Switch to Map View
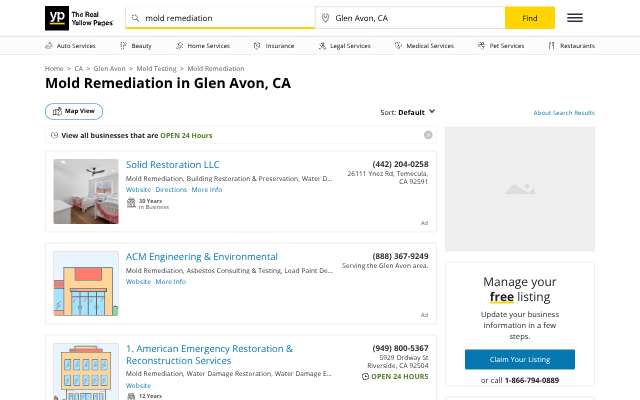Image resolution: width=640 pixels, height=400 pixels. click(x=74, y=111)
